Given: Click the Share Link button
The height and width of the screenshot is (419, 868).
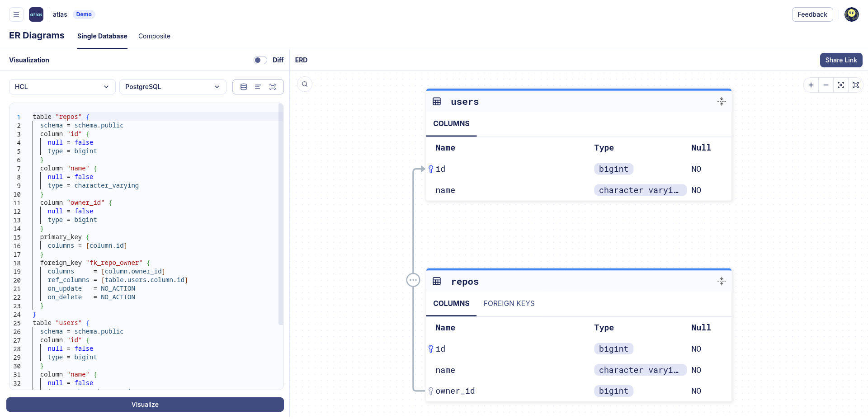Looking at the screenshot, I should [x=841, y=60].
